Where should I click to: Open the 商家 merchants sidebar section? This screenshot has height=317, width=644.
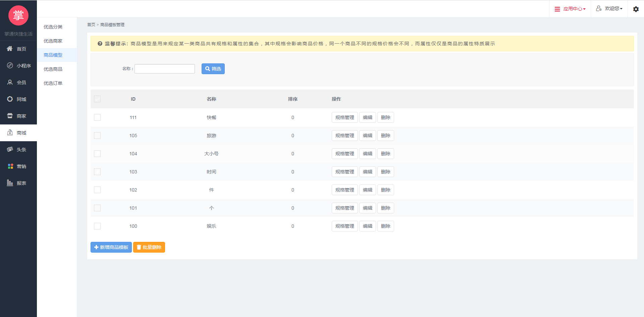pyautogui.click(x=18, y=116)
